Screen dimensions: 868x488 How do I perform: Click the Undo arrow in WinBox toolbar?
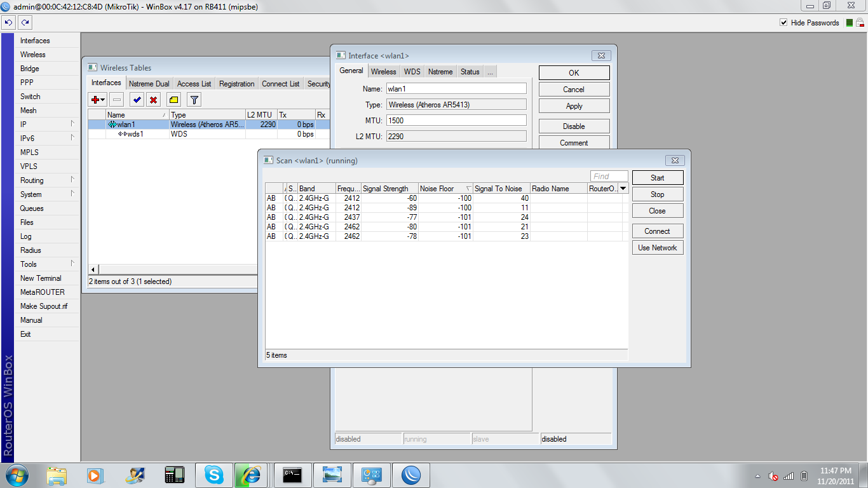point(8,22)
